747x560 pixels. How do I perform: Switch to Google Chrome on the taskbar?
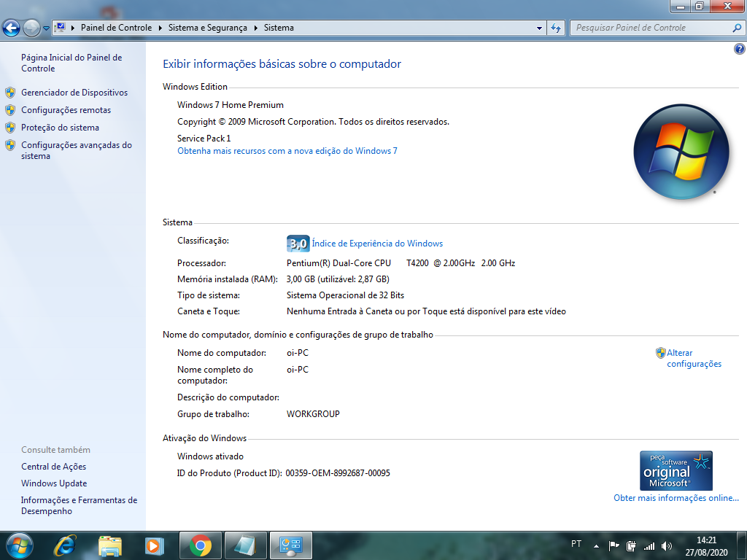click(x=200, y=545)
